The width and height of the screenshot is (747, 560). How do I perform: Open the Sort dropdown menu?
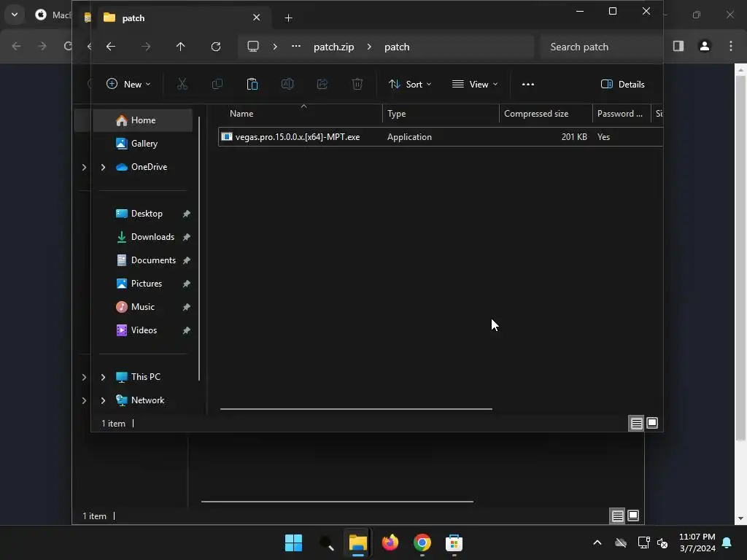410,85
